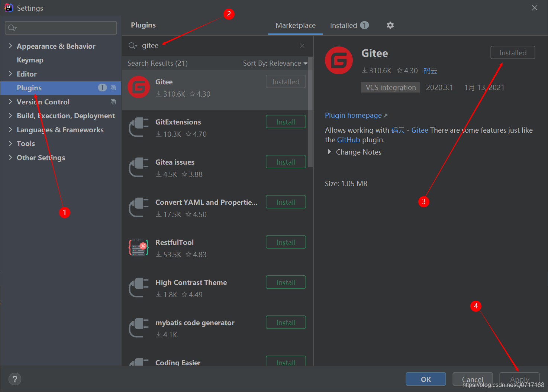
Task: Install the mybatis code generator plugin
Action: 286,323
